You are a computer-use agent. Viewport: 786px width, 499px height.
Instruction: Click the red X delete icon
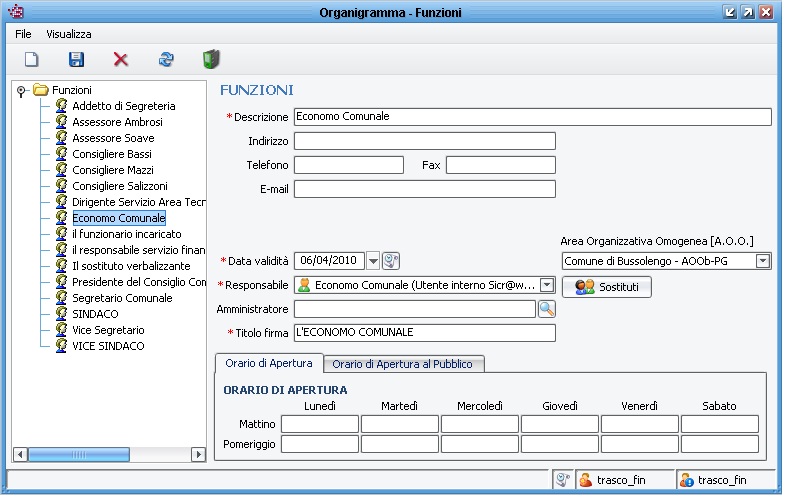121,60
